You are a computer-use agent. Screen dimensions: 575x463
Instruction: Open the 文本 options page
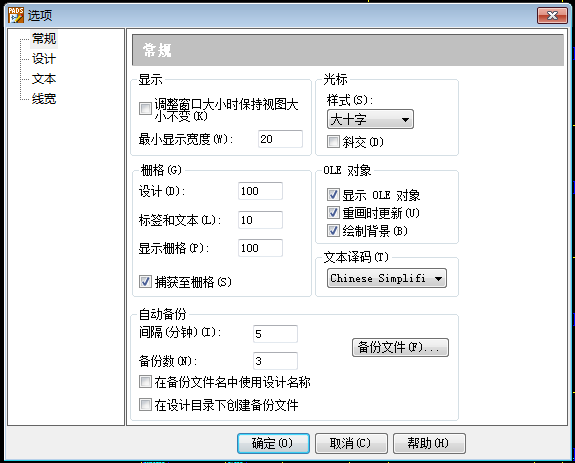point(44,79)
